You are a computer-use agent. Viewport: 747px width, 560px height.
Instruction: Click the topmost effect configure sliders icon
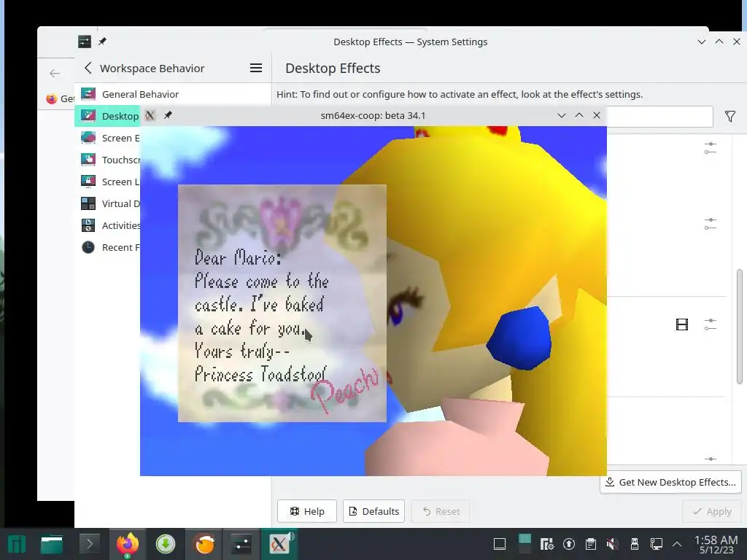[x=711, y=148]
